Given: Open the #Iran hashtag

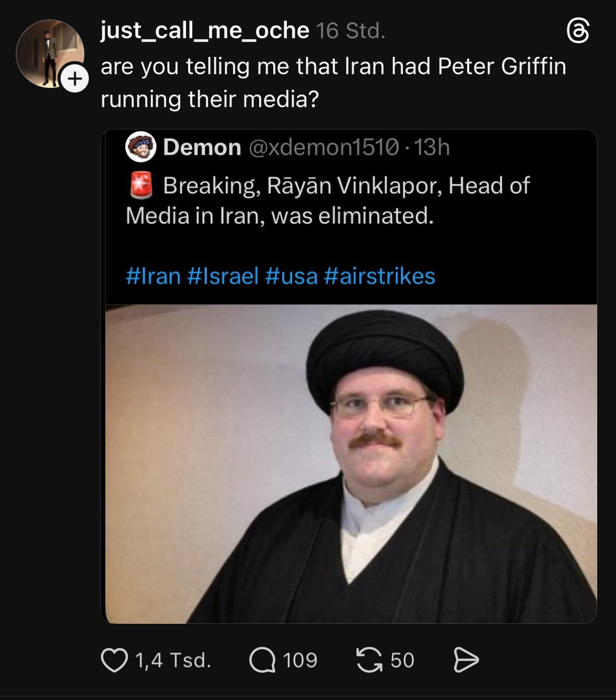Looking at the screenshot, I should pyautogui.click(x=153, y=276).
